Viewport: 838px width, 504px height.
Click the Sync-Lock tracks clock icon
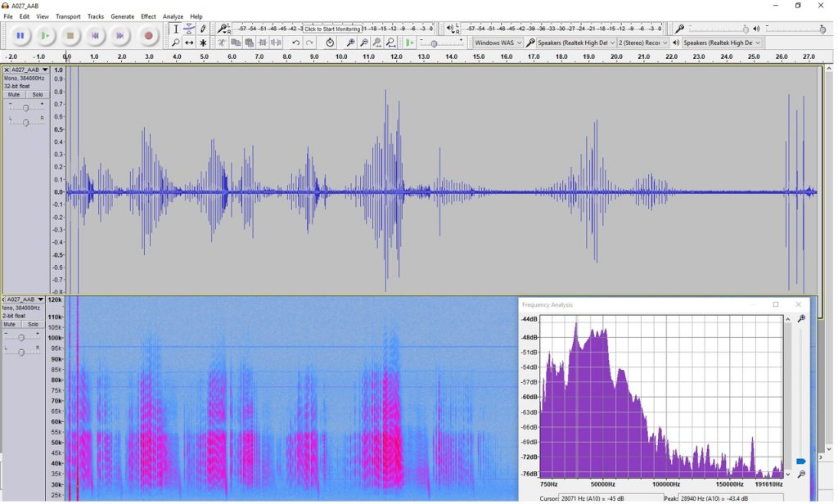pyautogui.click(x=330, y=43)
